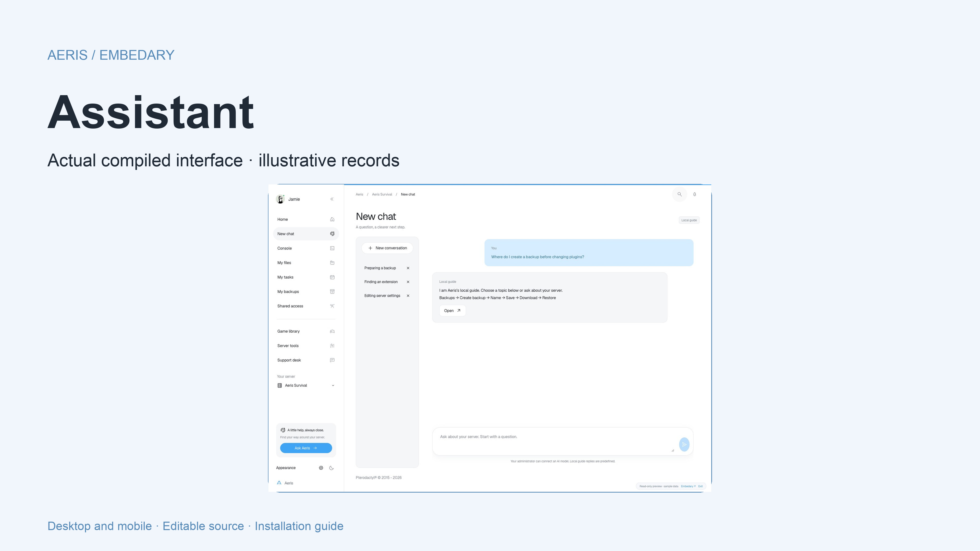This screenshot has width=980, height=551.
Task: Remove the Finding an extension conversation
Action: point(408,282)
